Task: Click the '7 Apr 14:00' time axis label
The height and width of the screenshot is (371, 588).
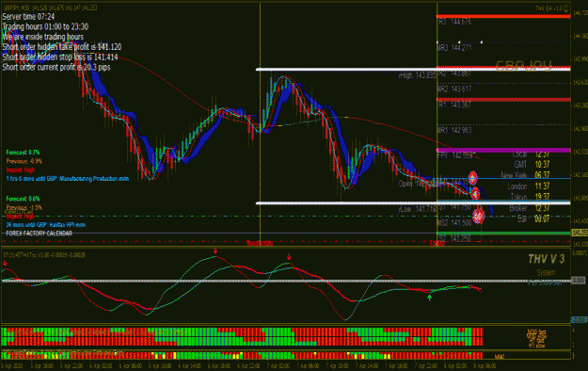Action: coord(367,365)
